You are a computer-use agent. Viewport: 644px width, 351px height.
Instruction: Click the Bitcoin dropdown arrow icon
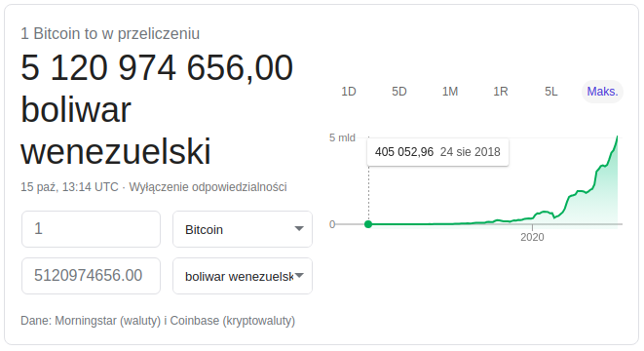(x=299, y=228)
